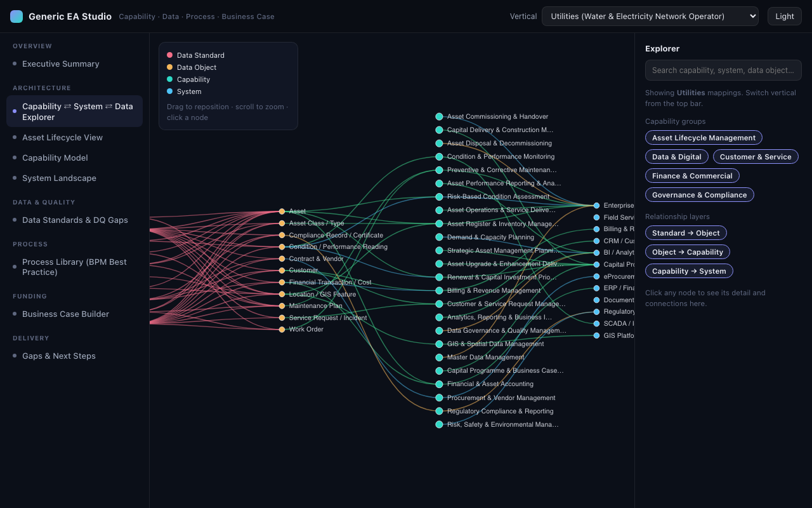Switch to Light theme
Image resolution: width=812 pixels, height=508 pixels.
click(785, 17)
